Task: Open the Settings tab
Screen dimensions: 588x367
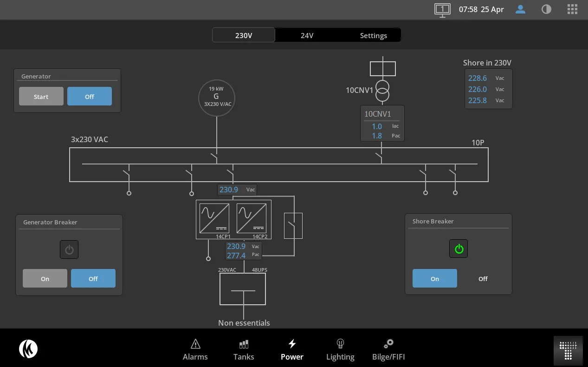Action: (x=373, y=35)
